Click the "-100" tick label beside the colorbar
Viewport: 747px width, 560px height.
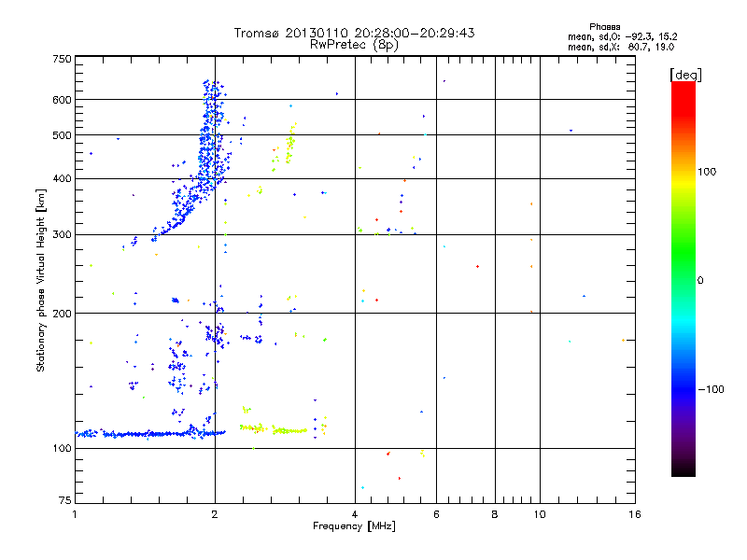point(712,389)
